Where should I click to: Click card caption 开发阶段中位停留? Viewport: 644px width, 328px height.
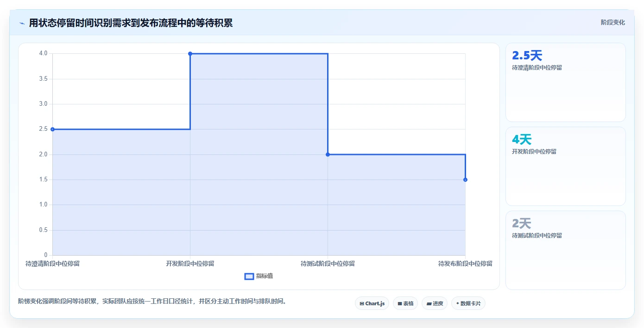coord(534,152)
